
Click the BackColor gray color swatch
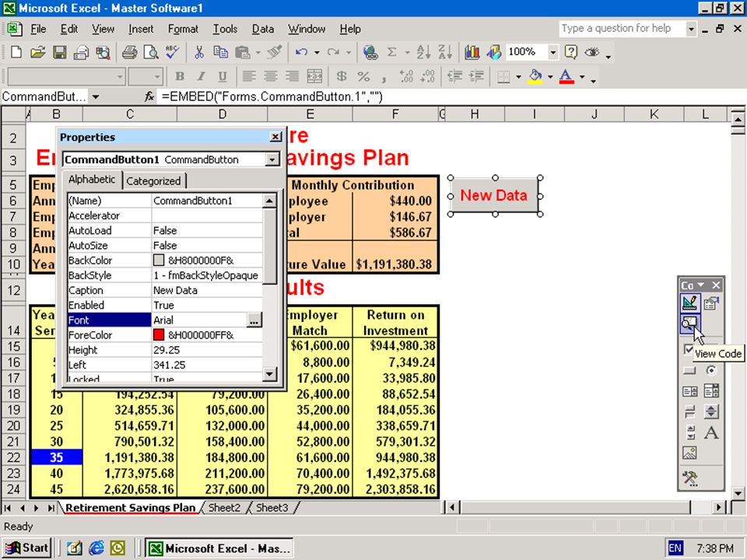pyautogui.click(x=159, y=260)
